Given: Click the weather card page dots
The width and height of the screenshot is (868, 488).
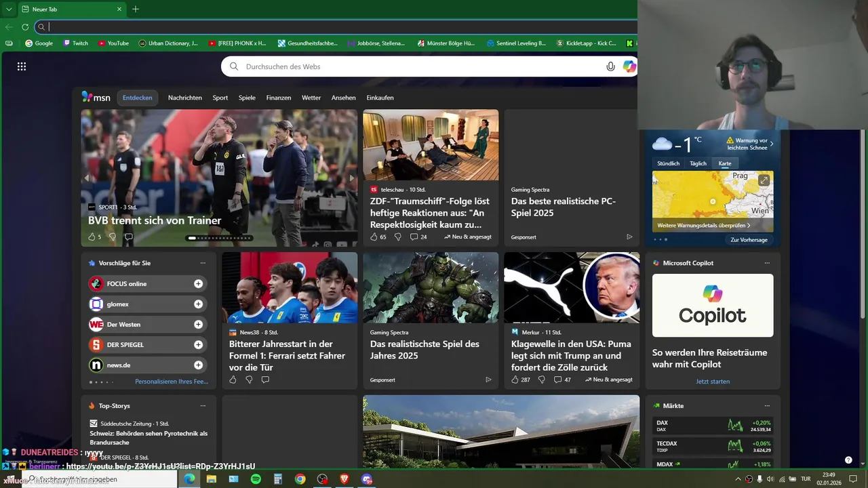Looking at the screenshot, I should 660,239.
